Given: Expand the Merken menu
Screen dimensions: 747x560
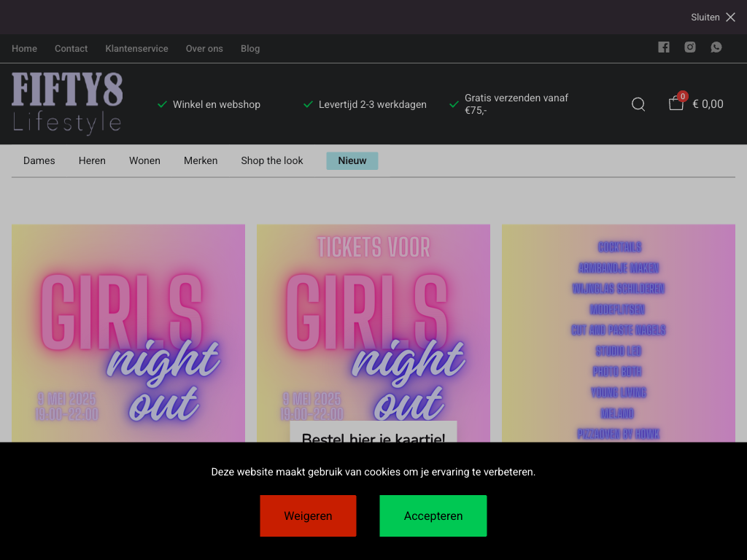Looking at the screenshot, I should (x=201, y=160).
